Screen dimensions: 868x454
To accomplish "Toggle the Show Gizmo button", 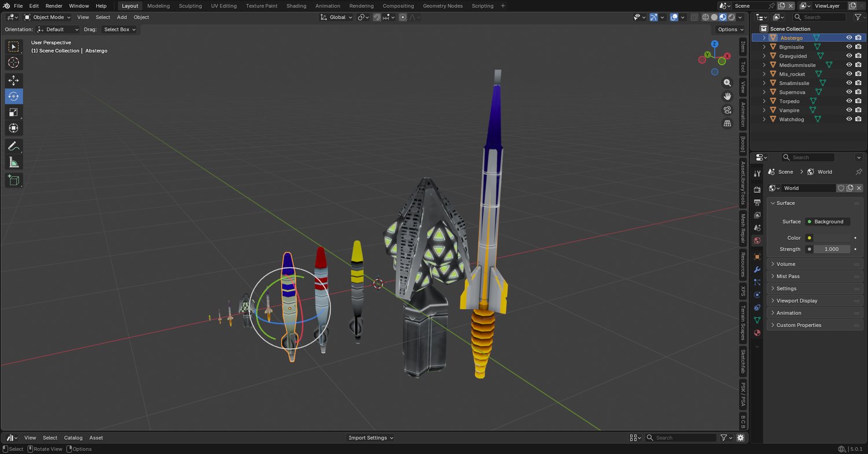I will [x=653, y=17].
